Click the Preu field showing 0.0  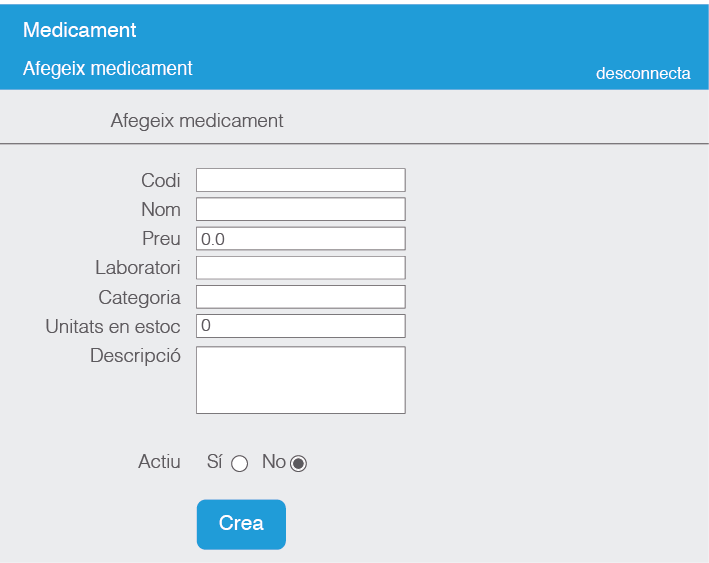click(x=301, y=238)
